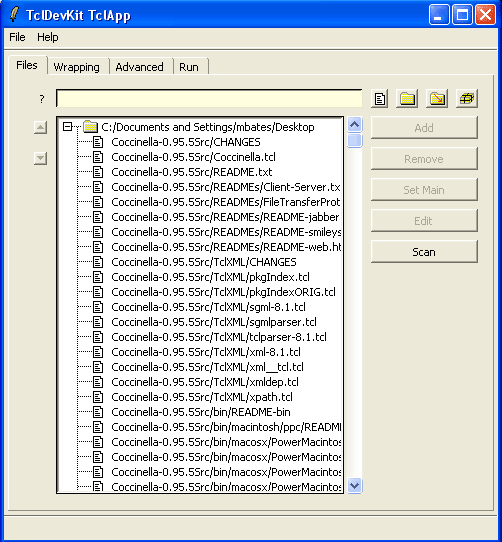Click the Add button

point(424,128)
